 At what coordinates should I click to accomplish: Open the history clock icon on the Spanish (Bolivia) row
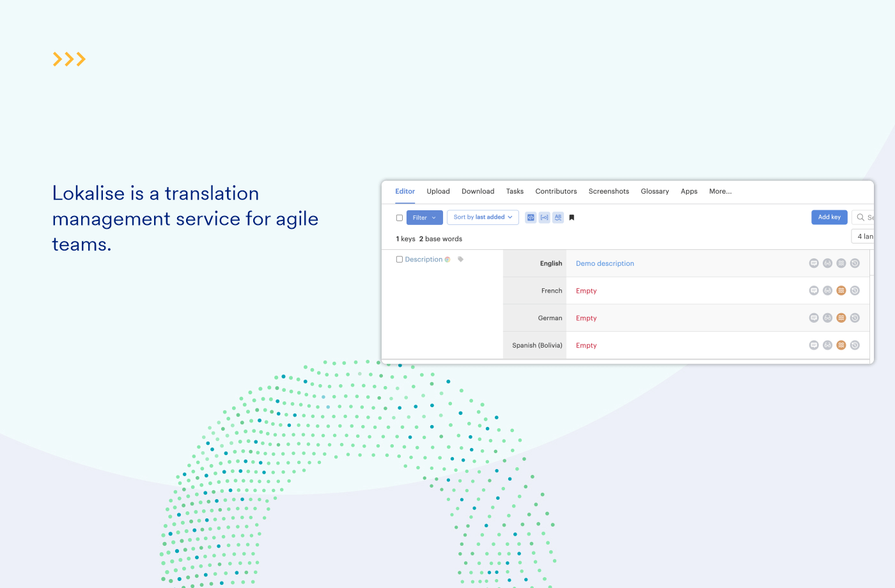click(855, 345)
